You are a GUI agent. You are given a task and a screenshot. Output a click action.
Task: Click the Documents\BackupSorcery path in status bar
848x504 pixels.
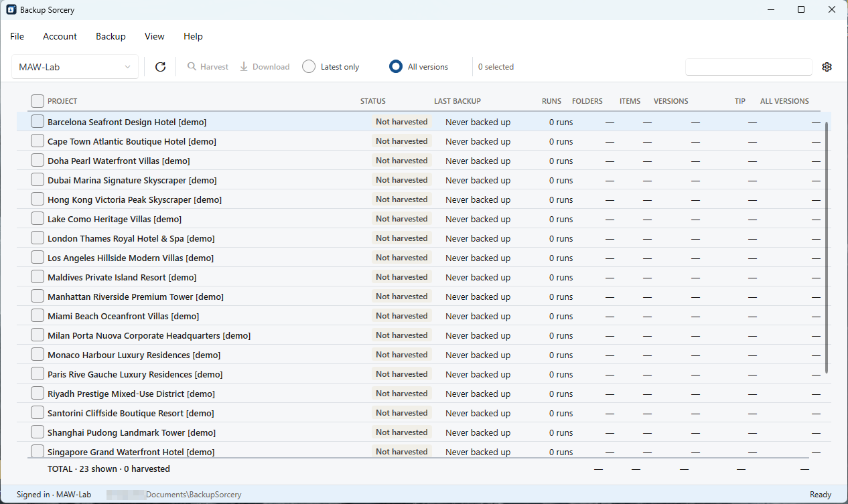(194, 495)
